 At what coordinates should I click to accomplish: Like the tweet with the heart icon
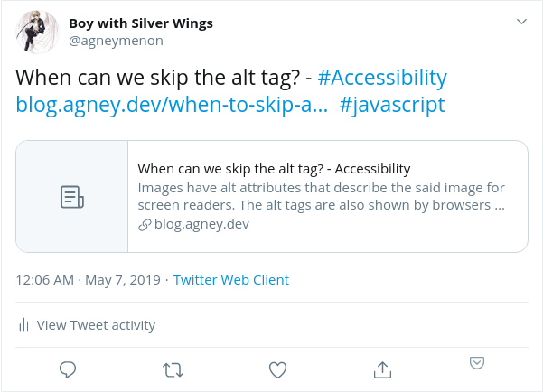(x=278, y=369)
